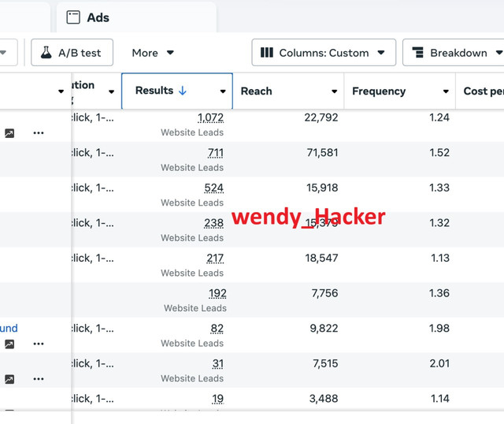The image size is (504, 424).
Task: Select the 1.33 frequency cell
Action: (x=439, y=188)
